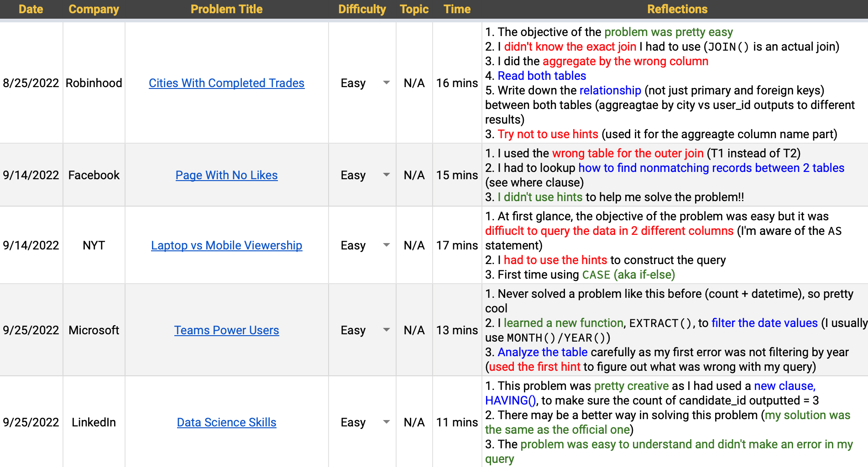Viewport: 868px width, 467px height.
Task: Open the Teams Power Users link
Action: point(226,330)
